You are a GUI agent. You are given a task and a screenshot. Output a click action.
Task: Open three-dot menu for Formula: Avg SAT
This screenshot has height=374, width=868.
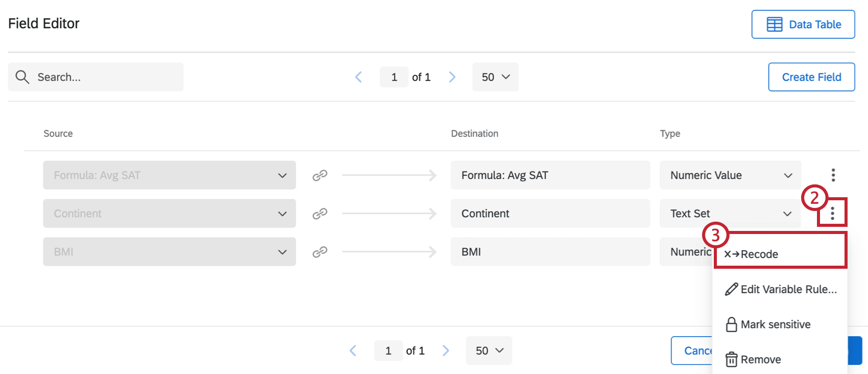(833, 175)
